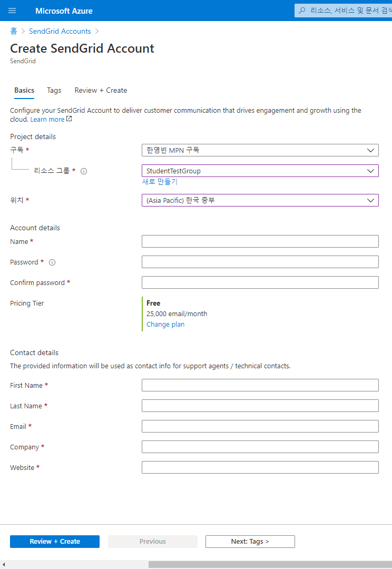
Task: Select the Basics tab
Action: 24,91
